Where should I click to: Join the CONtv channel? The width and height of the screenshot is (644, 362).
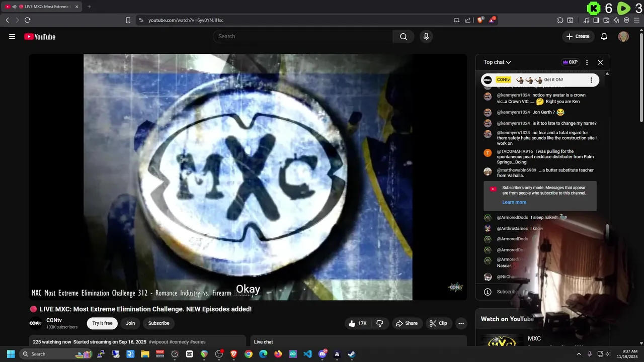click(x=130, y=323)
